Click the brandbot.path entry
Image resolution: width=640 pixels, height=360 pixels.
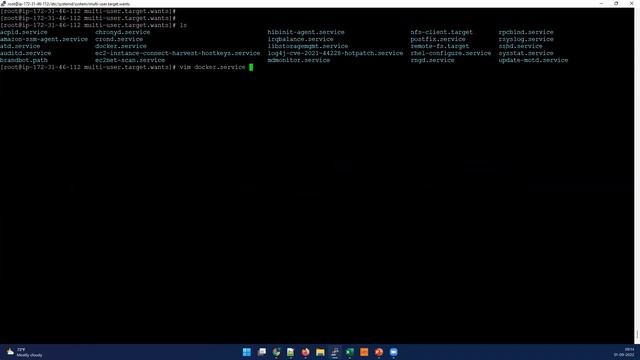pyautogui.click(x=24, y=60)
